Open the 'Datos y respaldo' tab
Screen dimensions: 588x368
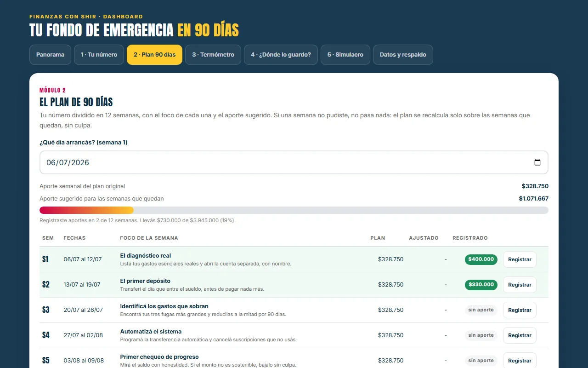pyautogui.click(x=403, y=55)
